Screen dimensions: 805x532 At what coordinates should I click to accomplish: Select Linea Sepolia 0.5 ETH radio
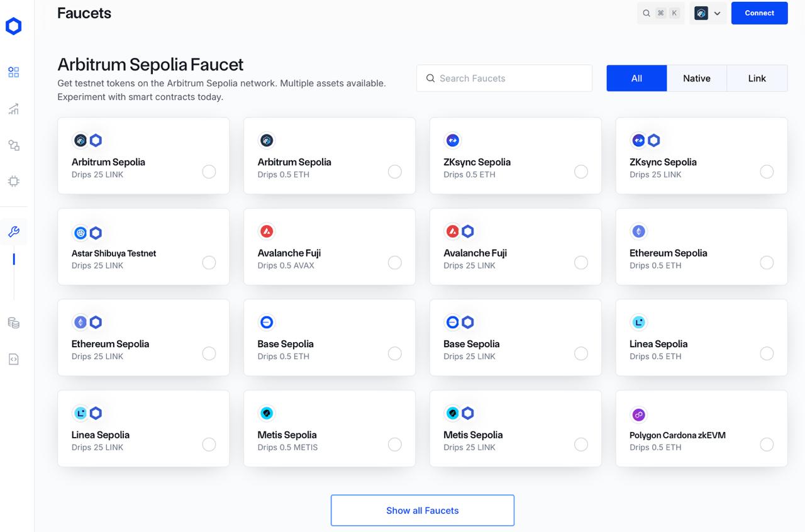click(x=767, y=353)
